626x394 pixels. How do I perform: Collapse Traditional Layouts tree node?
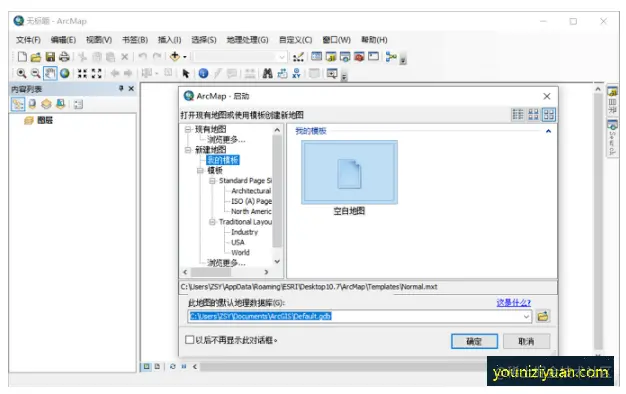pyautogui.click(x=212, y=222)
